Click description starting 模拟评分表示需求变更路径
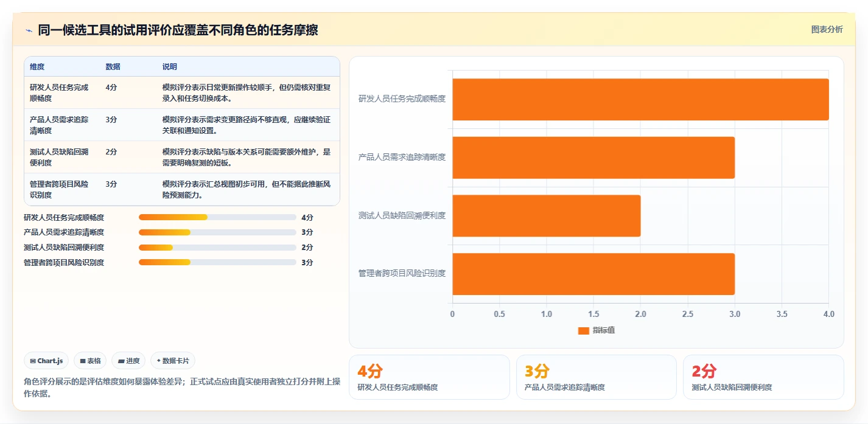The width and height of the screenshot is (868, 424). tap(247, 125)
